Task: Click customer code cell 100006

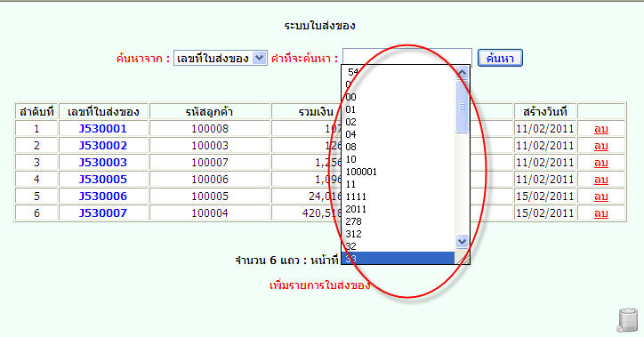Action: click(x=210, y=179)
